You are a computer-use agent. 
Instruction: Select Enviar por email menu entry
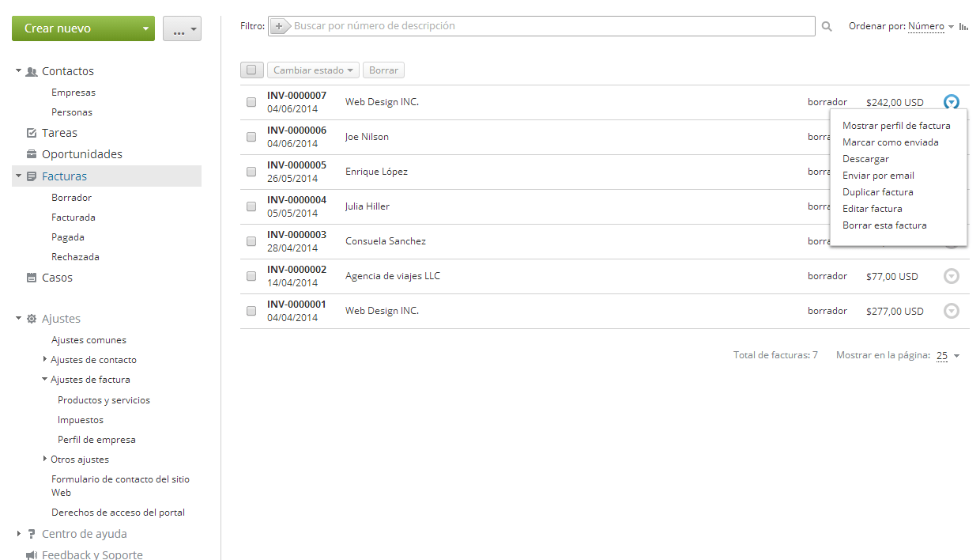(878, 176)
